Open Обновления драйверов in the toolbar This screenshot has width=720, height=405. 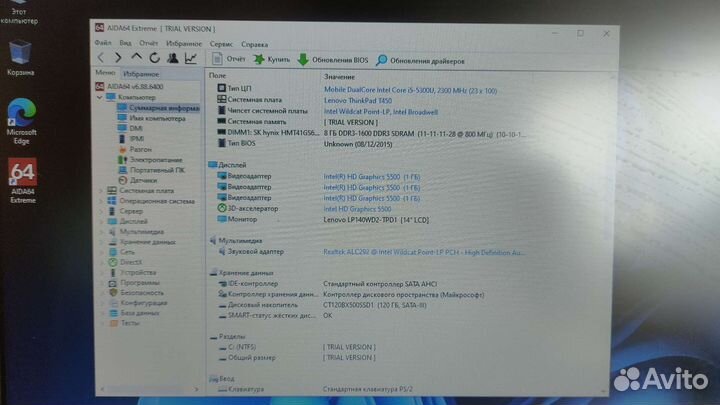(x=420, y=61)
